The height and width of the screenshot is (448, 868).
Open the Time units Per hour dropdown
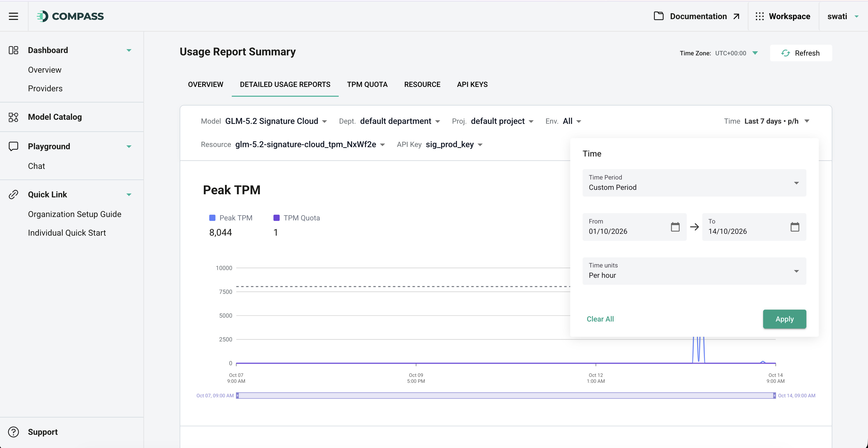coord(694,271)
